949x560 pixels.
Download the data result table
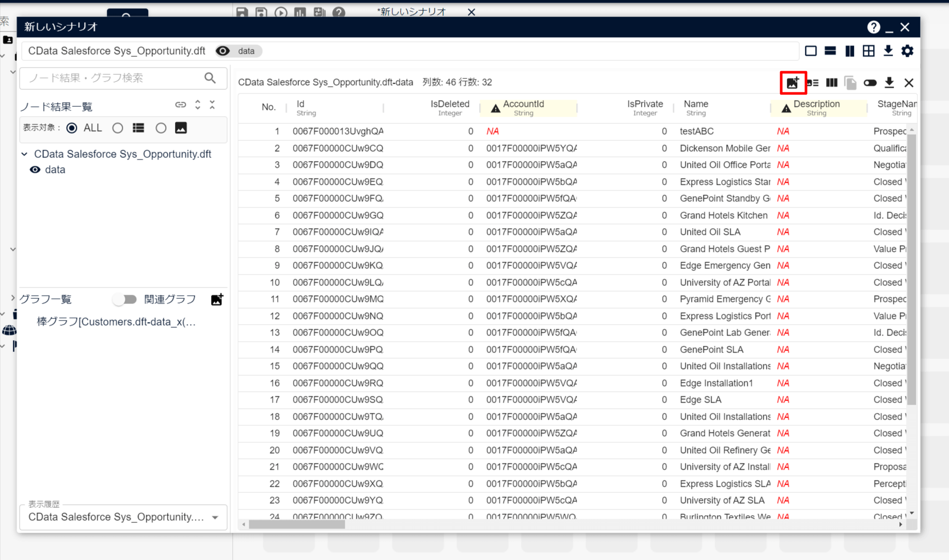click(x=889, y=83)
